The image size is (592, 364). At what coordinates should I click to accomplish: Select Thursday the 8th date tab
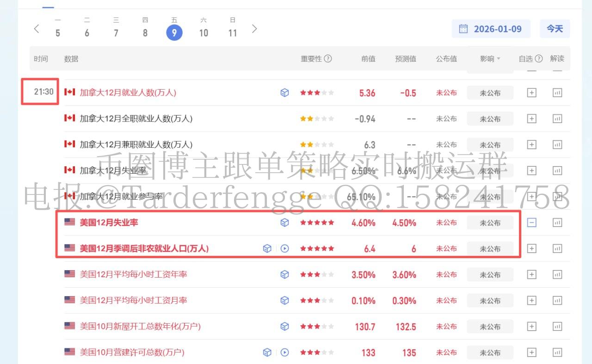tap(145, 29)
